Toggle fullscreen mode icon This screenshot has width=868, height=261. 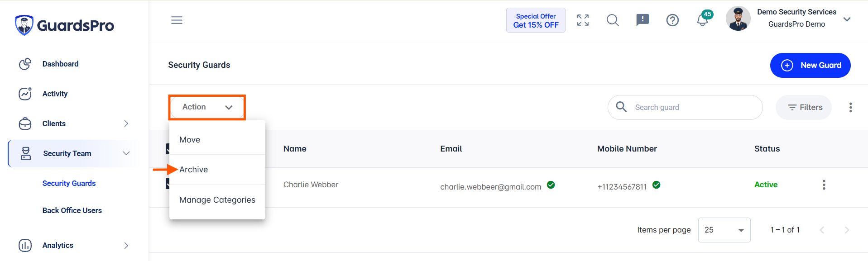pyautogui.click(x=583, y=20)
